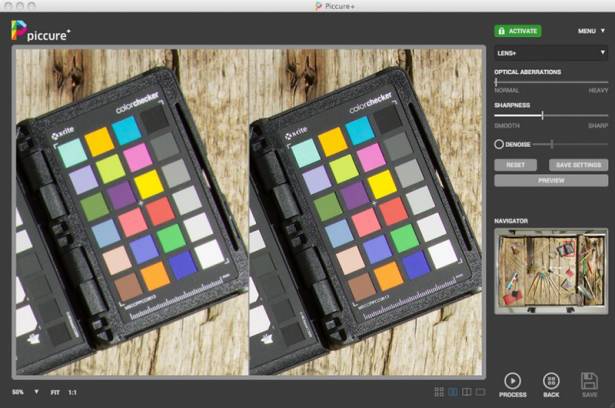615x408 pixels.
Task: Switch to grid view layout icon
Action: pos(439,392)
